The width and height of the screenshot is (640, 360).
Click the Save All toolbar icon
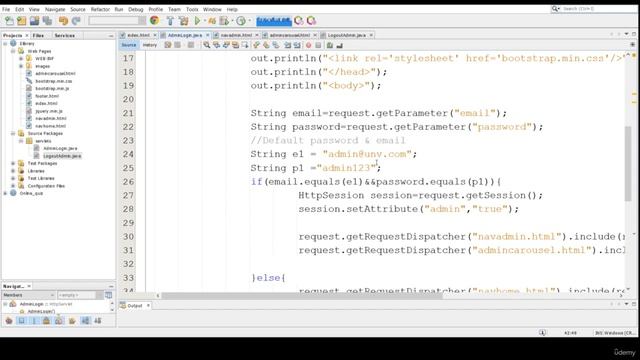(47, 21)
